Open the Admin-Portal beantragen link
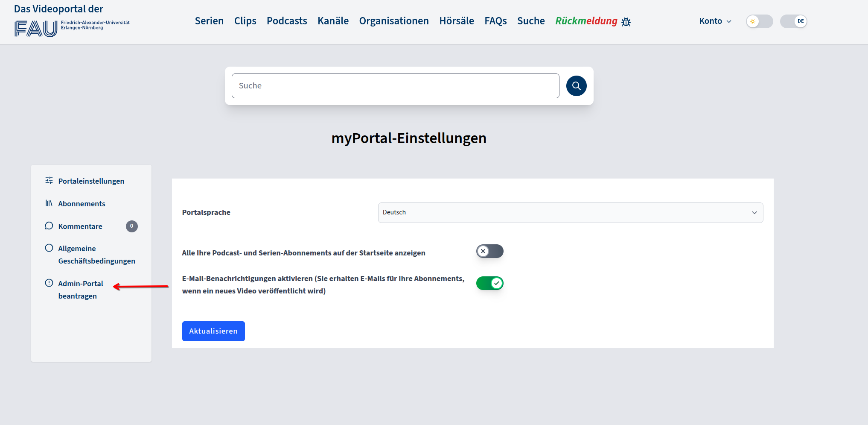Viewport: 868px width, 425px height. [81, 290]
